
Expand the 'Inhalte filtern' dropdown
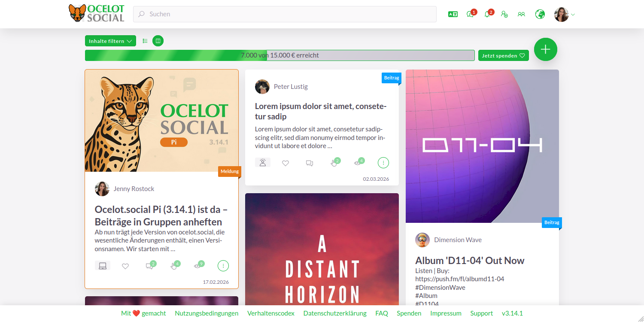tap(110, 41)
